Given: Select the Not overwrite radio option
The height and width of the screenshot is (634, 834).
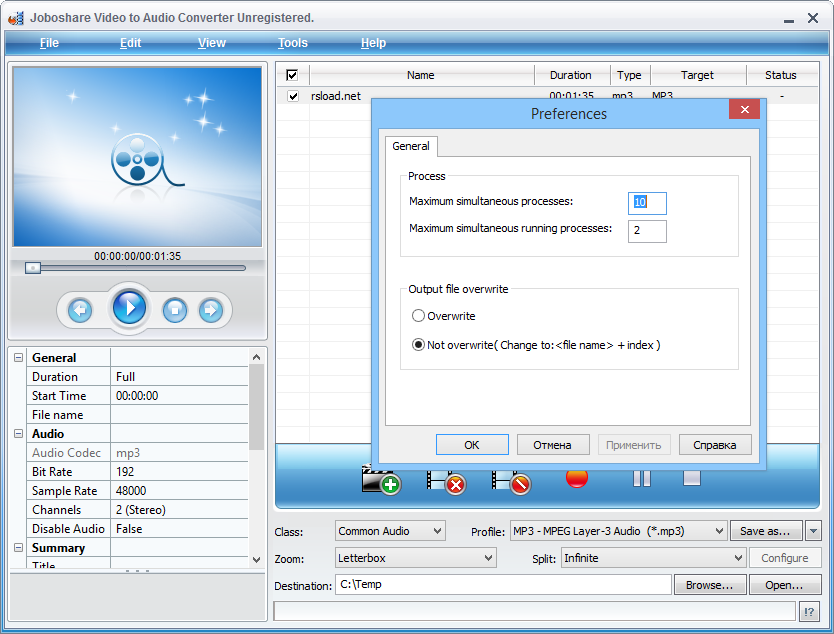Looking at the screenshot, I should [x=418, y=345].
